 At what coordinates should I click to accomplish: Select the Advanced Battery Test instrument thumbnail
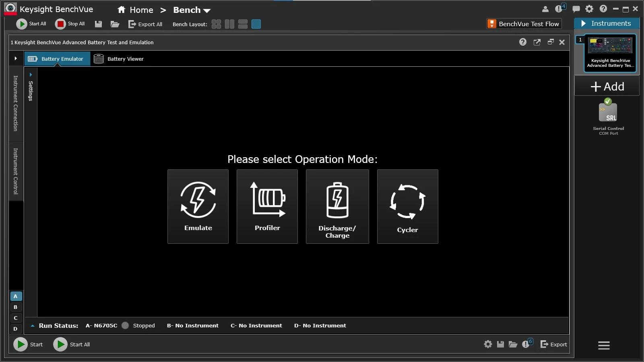click(610, 53)
